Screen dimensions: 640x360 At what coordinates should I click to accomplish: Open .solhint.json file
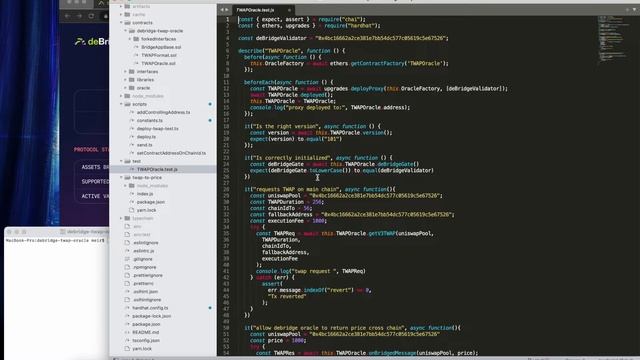click(x=145, y=292)
